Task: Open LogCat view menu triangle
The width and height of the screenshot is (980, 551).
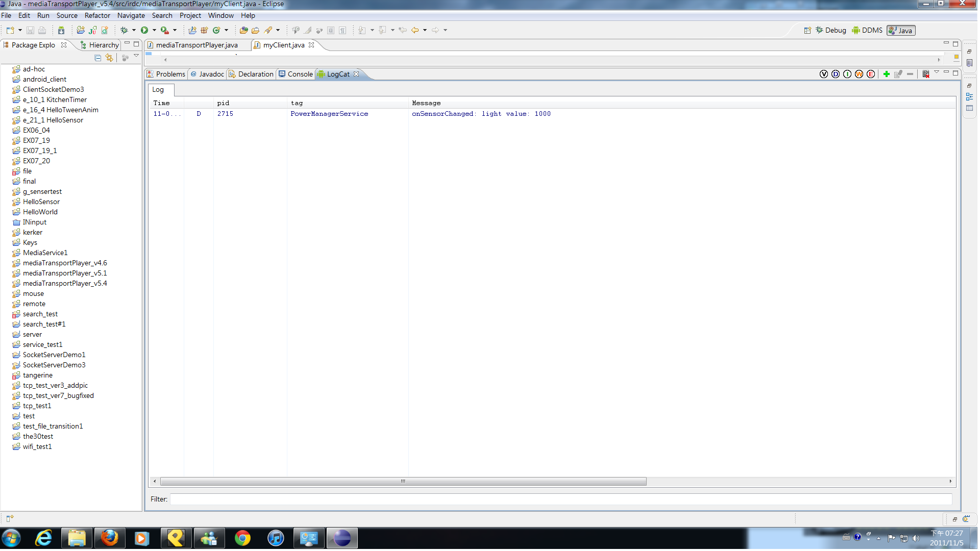Action: click(x=937, y=72)
